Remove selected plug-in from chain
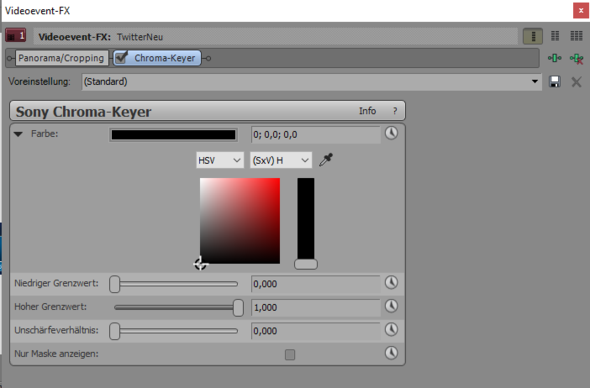 pyautogui.click(x=576, y=58)
